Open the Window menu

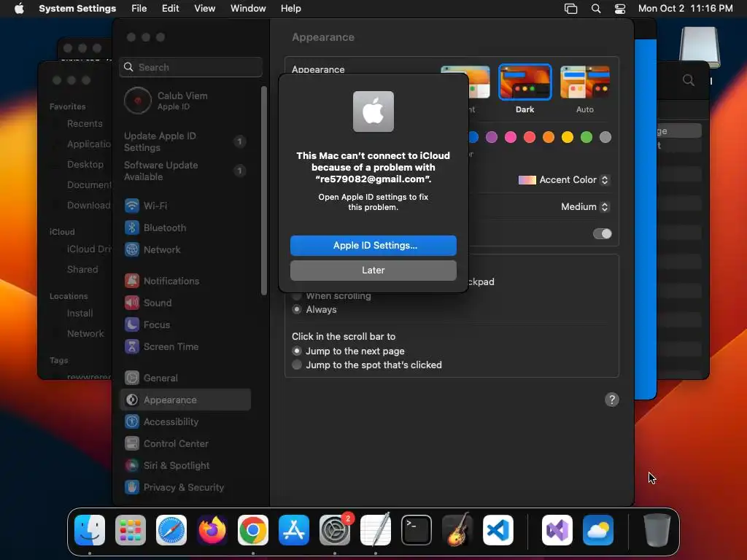tap(248, 9)
